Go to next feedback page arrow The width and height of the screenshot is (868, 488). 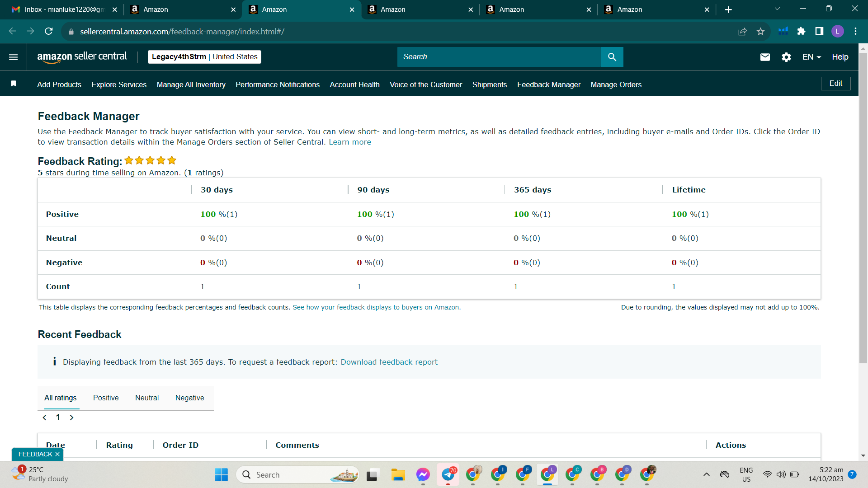click(71, 418)
